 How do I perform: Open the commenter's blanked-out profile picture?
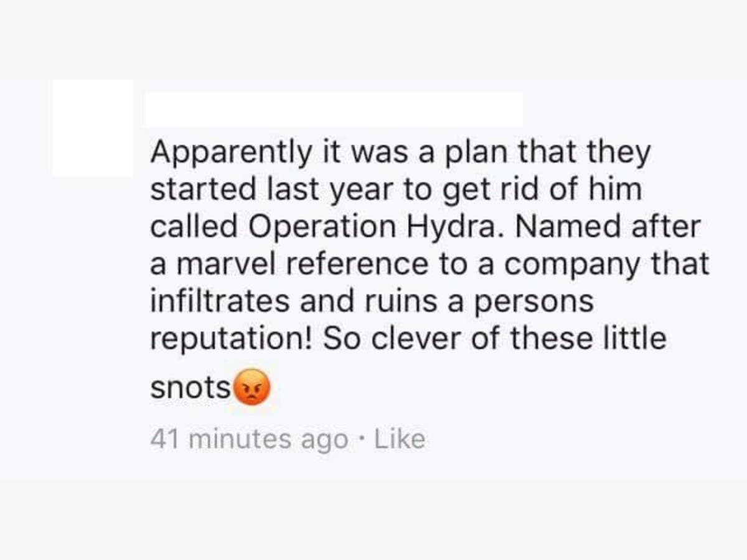(x=92, y=128)
